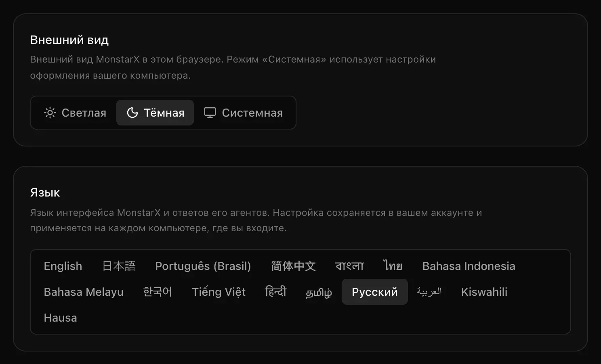The image size is (601, 364).
Task: Select the العربية language option
Action: [x=429, y=292]
